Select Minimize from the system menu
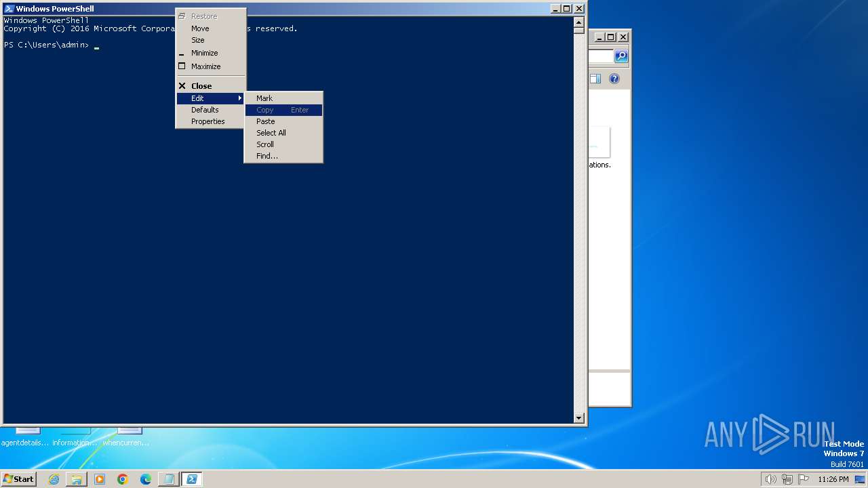 coord(210,53)
